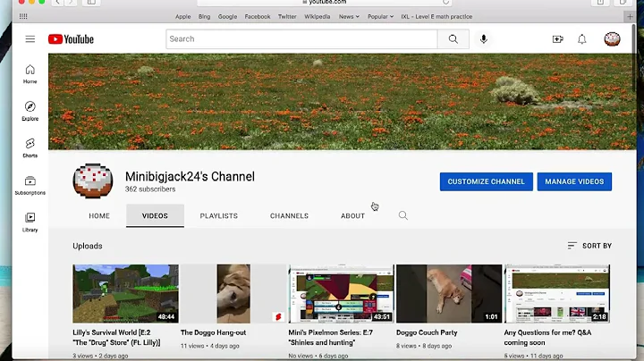This screenshot has height=361, width=644.
Task: Click the MANAGE VIDEOS button
Action: (x=574, y=181)
